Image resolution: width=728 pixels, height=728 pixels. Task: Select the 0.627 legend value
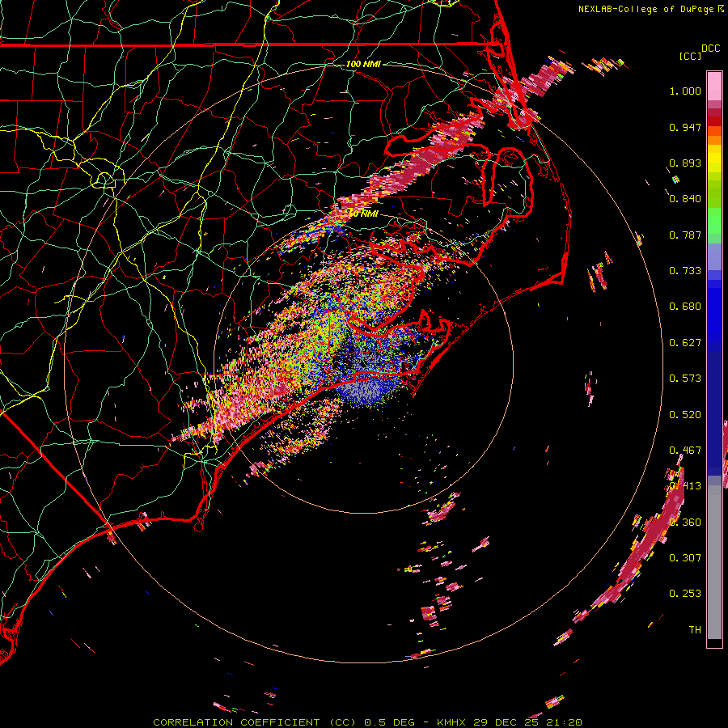coord(685,343)
